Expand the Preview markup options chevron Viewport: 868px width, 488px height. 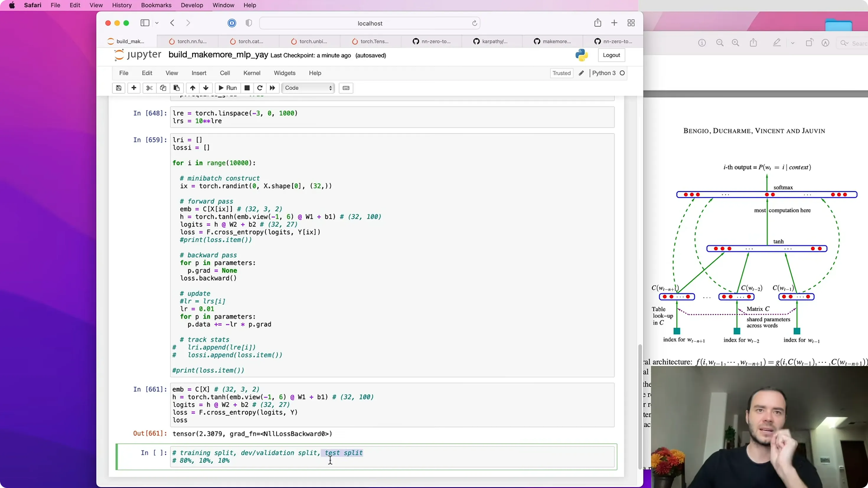[x=792, y=43]
